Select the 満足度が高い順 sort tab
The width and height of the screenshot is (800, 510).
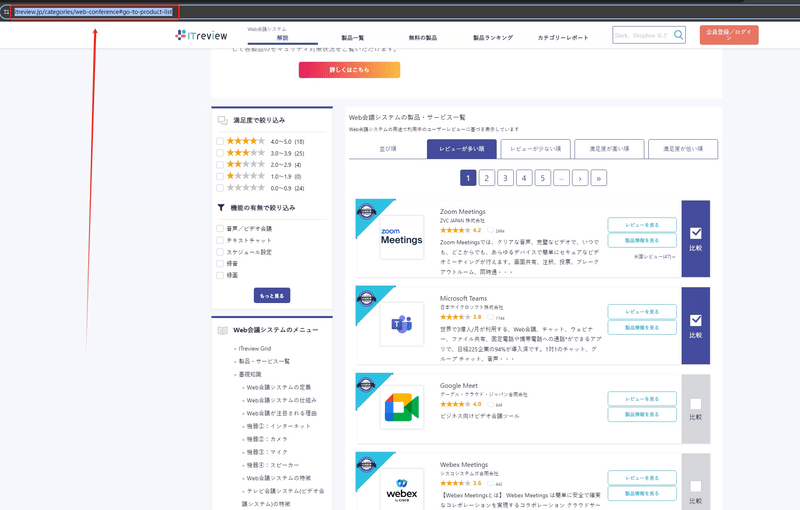coord(609,149)
